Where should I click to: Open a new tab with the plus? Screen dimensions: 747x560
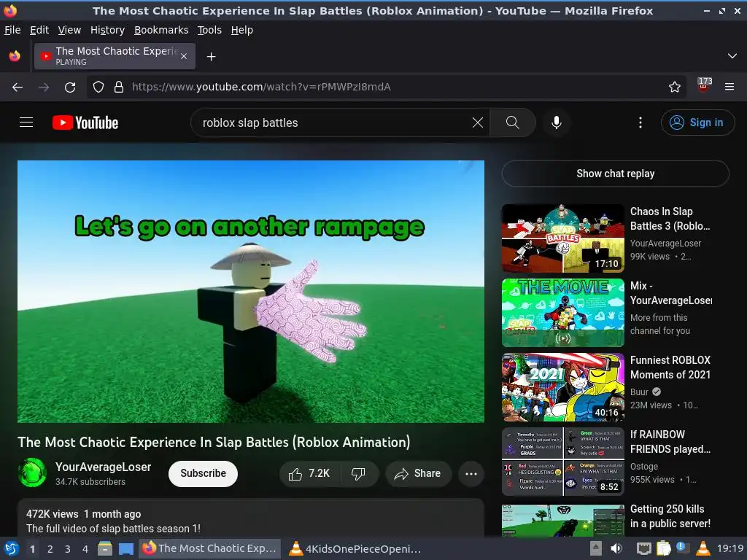tap(211, 57)
